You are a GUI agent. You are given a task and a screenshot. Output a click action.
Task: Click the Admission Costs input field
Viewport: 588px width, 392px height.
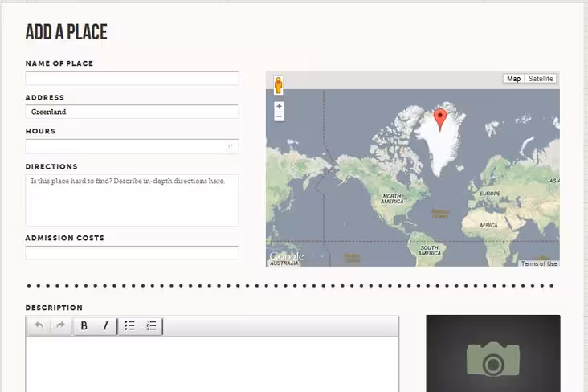pos(132,253)
